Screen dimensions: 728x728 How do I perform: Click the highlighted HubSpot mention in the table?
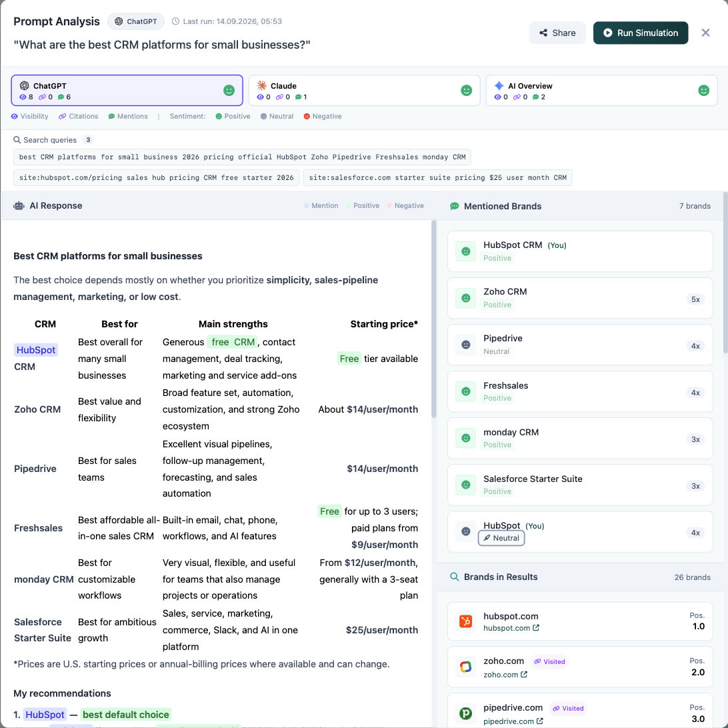(36, 350)
